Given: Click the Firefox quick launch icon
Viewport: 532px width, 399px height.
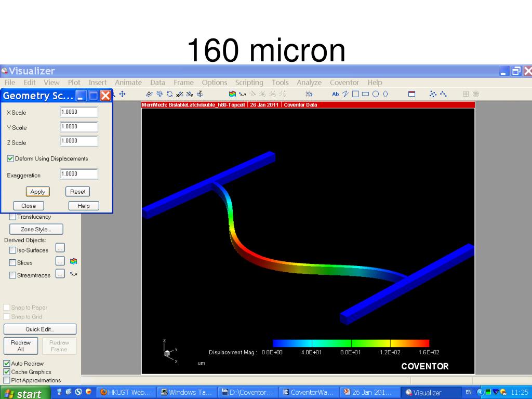Looking at the screenshot, I should (88, 392).
